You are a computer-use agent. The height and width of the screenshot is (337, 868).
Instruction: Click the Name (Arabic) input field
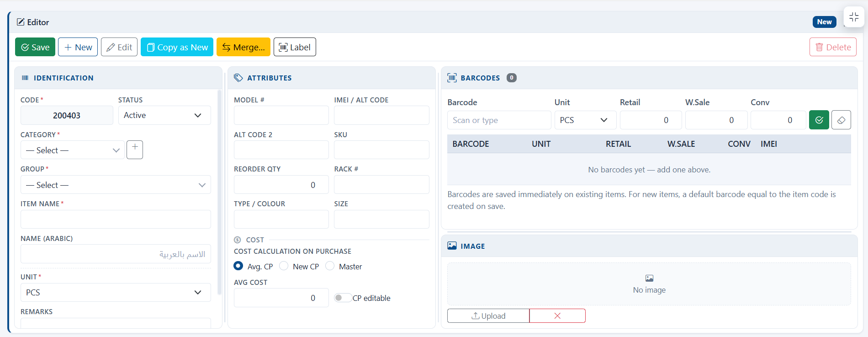pos(116,254)
